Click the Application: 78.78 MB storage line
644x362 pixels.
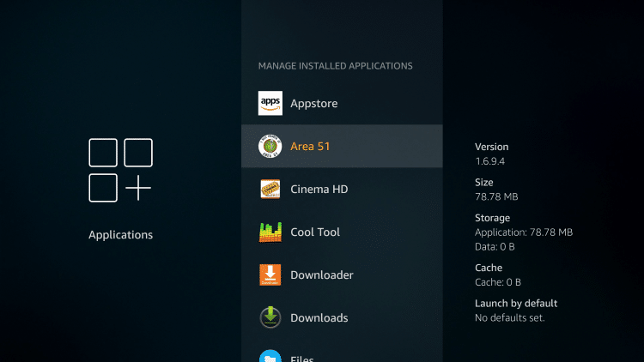(x=524, y=232)
